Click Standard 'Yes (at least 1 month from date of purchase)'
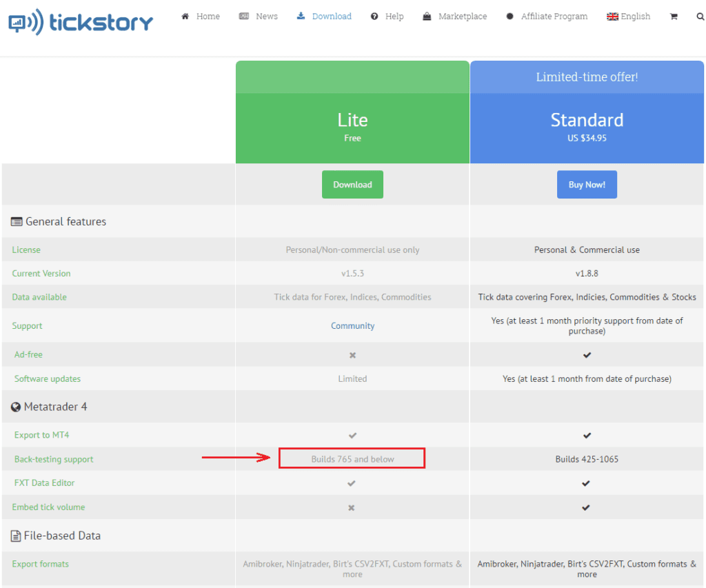The image size is (706, 588). tap(587, 378)
